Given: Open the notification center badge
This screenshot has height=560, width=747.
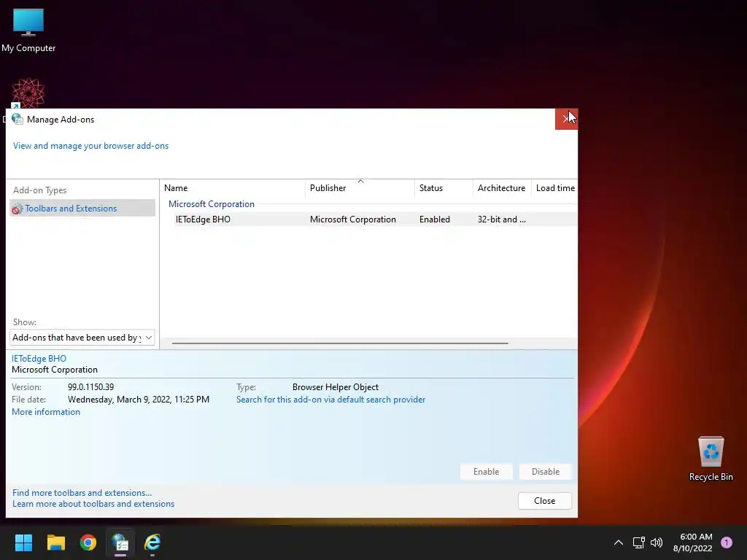Looking at the screenshot, I should [x=726, y=542].
